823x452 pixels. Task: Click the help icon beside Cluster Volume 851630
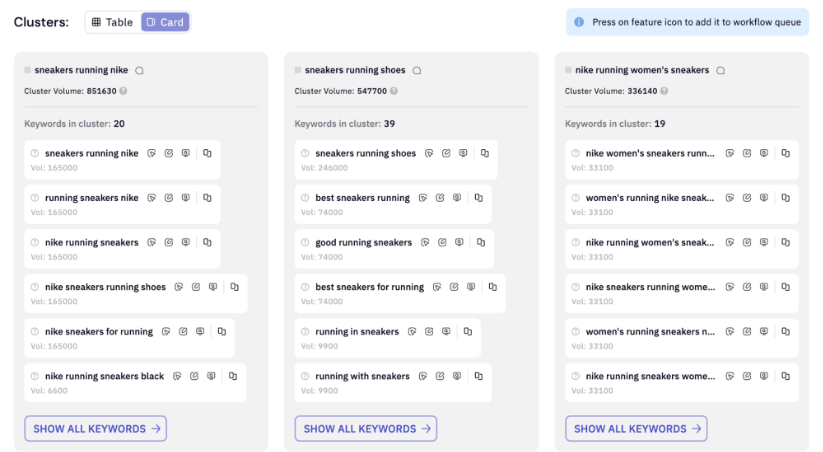click(x=123, y=91)
